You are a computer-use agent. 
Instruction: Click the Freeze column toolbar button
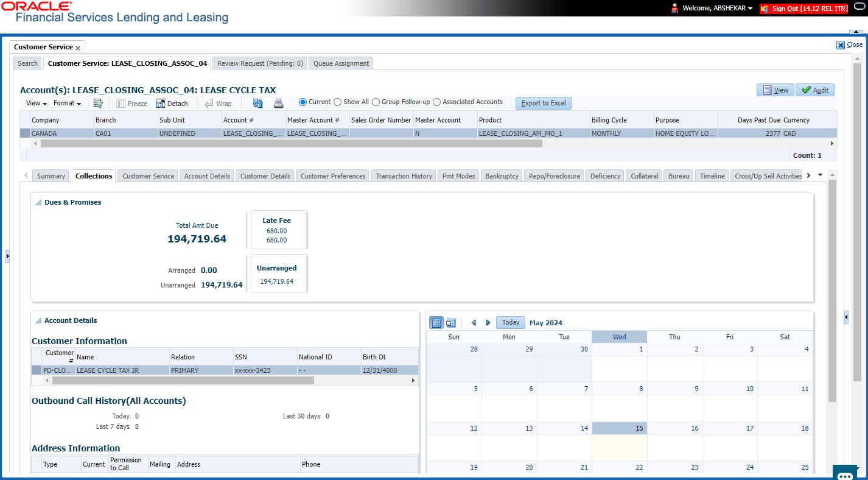tap(131, 104)
